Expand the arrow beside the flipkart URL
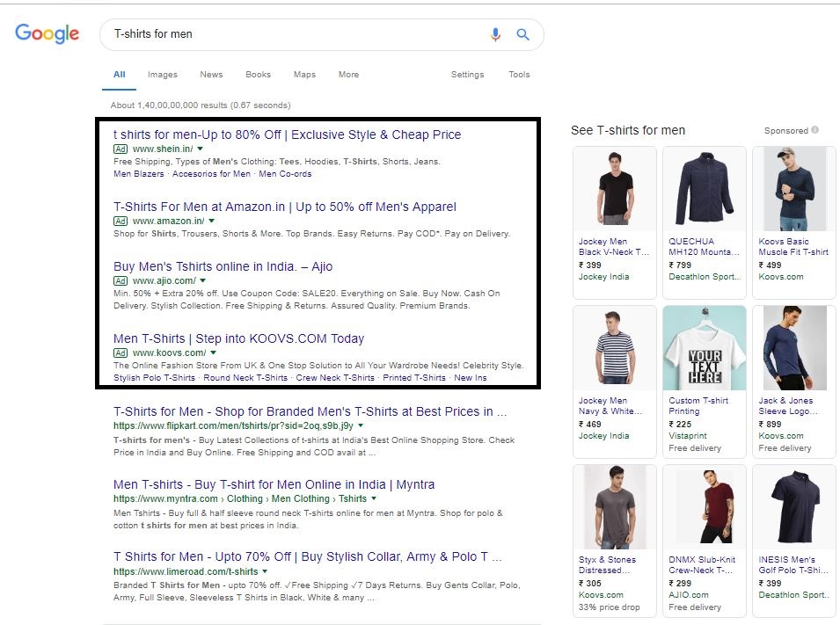This screenshot has height=625, width=840. click(x=361, y=425)
